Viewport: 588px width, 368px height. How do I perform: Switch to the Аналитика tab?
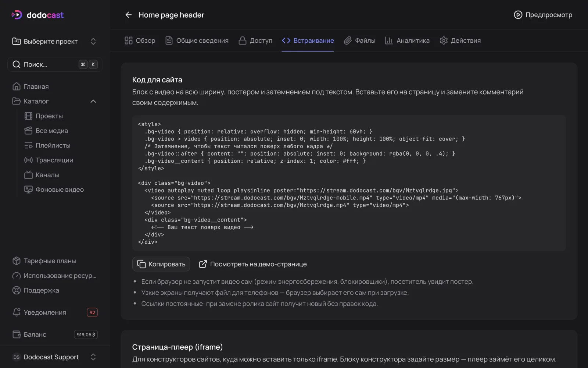[x=407, y=40]
